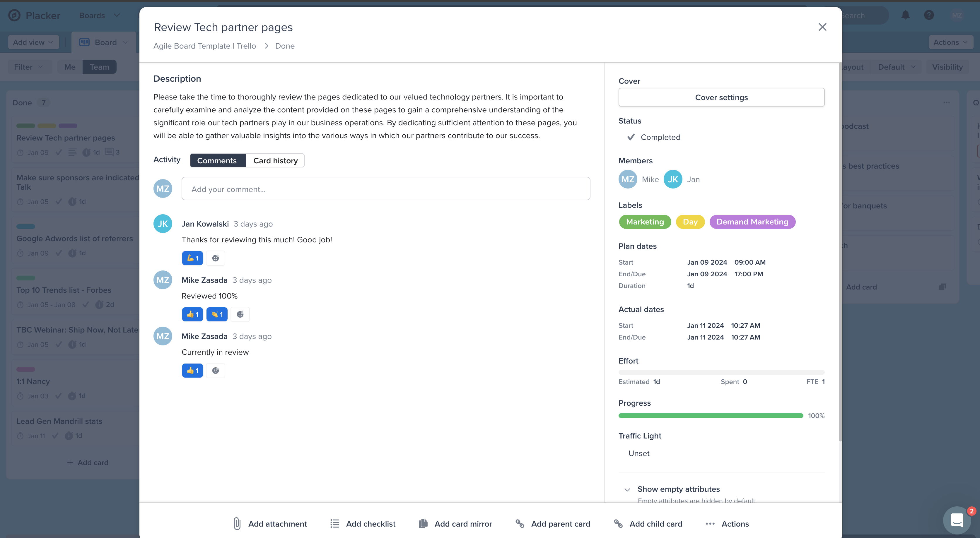Toggle the Completed status checkmark
980x538 pixels.
(631, 137)
